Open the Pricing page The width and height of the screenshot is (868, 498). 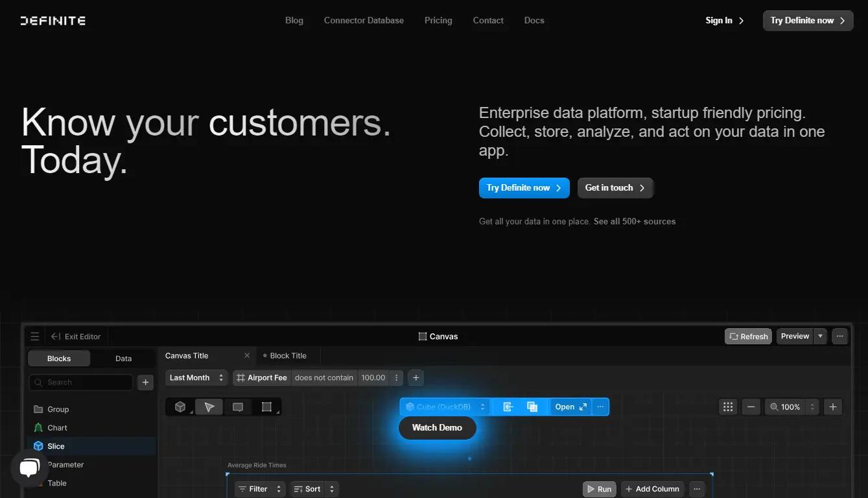(438, 20)
